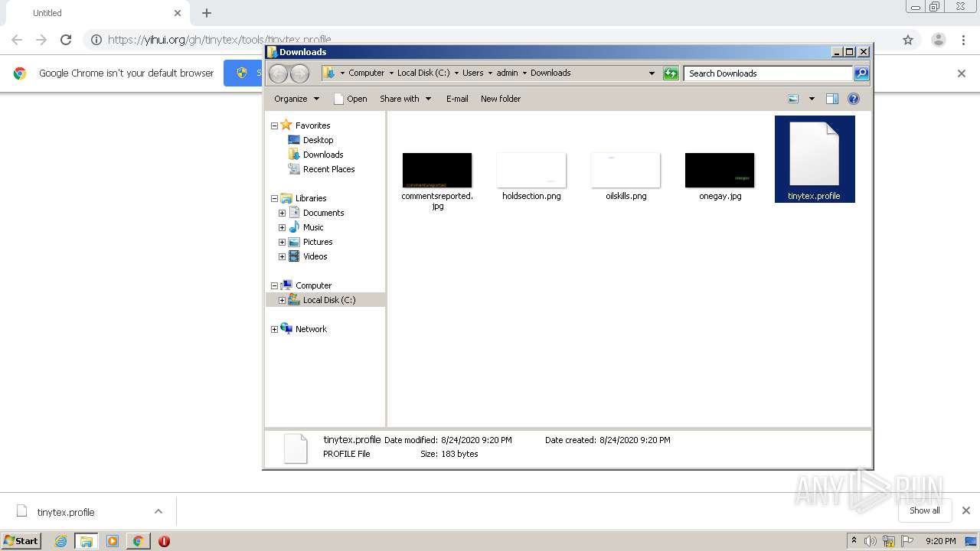Click the red stop-sign taskbar icon

coord(164,541)
